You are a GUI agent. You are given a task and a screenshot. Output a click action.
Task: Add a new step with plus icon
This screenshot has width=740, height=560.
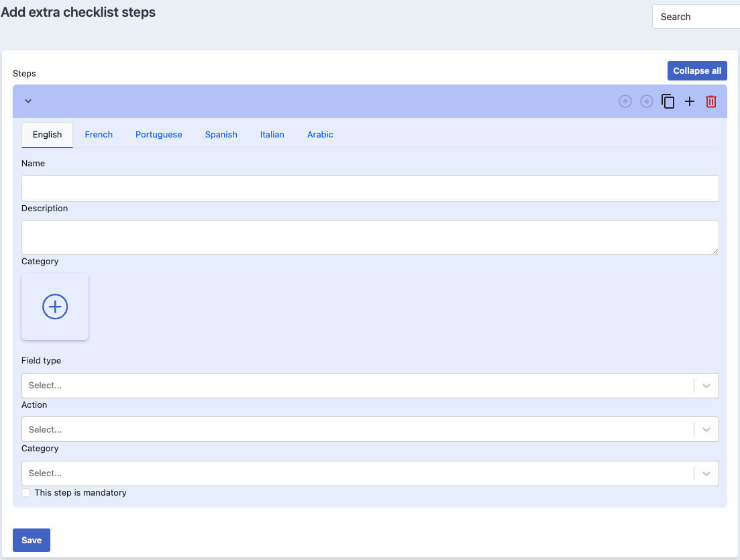tap(690, 101)
